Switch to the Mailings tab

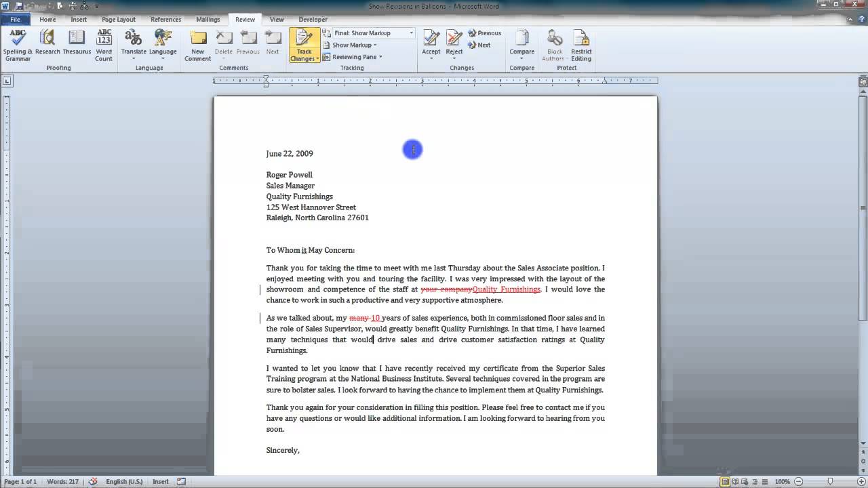(x=208, y=20)
